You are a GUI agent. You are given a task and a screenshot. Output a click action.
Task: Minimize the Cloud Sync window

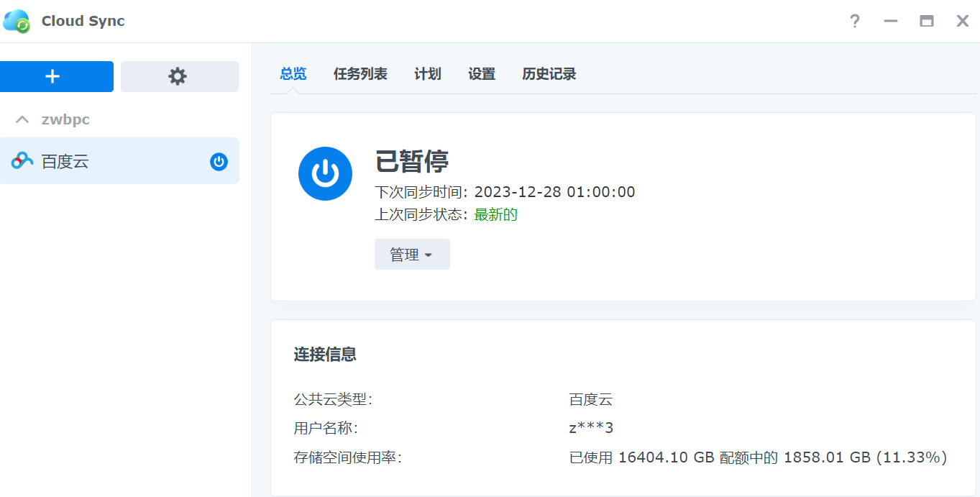891,21
